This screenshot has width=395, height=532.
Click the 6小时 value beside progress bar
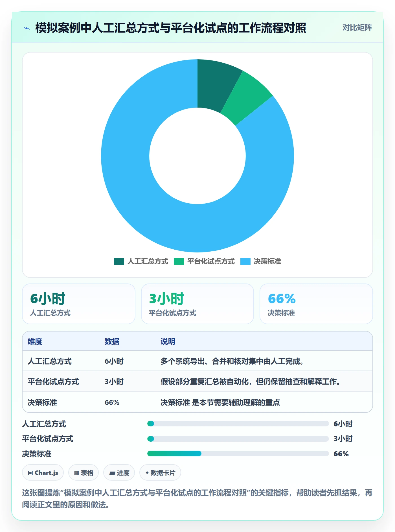[x=343, y=424]
